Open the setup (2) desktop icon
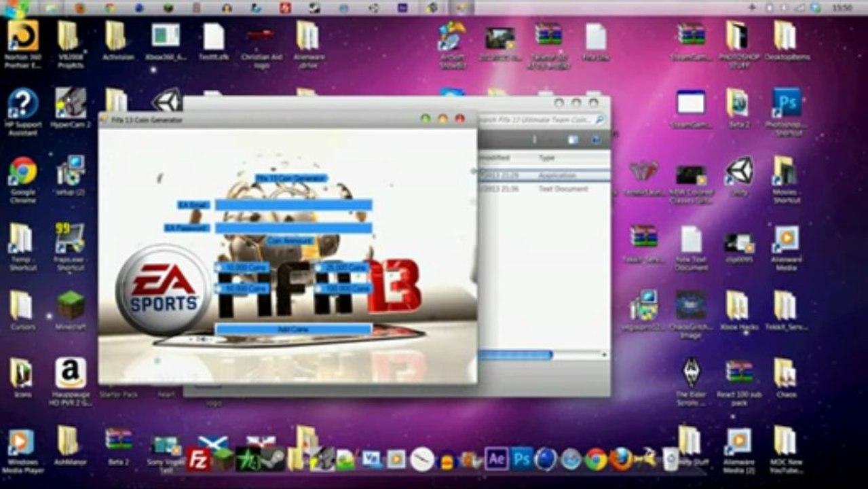 click(71, 175)
